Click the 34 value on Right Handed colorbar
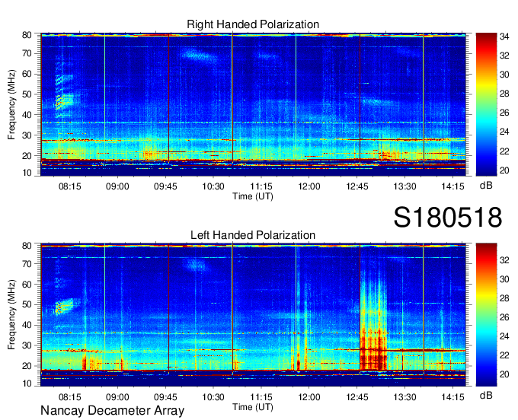The width and height of the screenshot is (518, 420). click(x=504, y=37)
